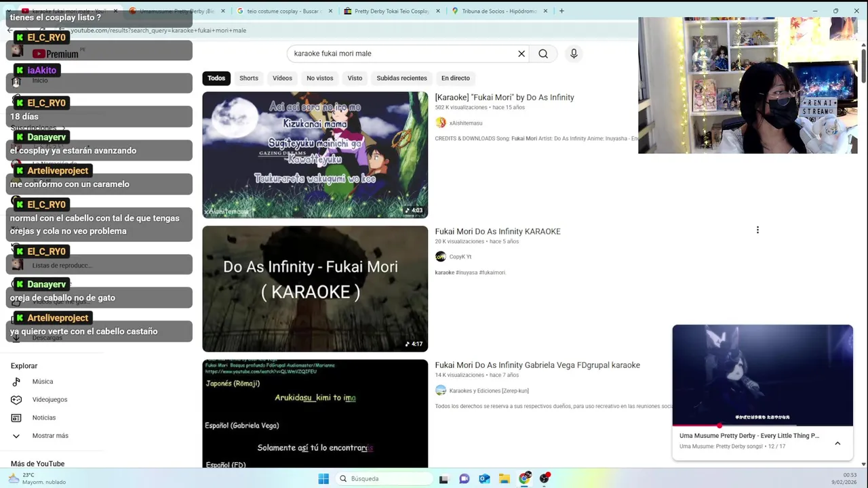The height and width of the screenshot is (488, 868).
Task: Open the weather widget on taskbar
Action: (x=38, y=479)
